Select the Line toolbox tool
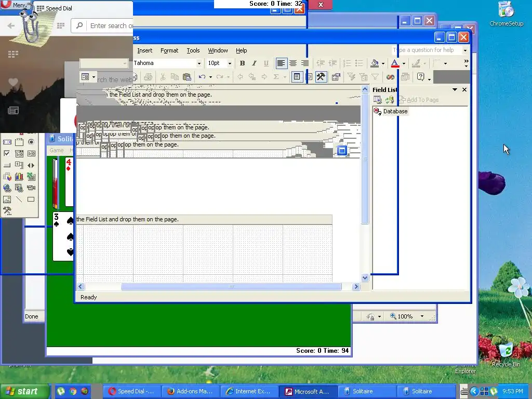 19,199
